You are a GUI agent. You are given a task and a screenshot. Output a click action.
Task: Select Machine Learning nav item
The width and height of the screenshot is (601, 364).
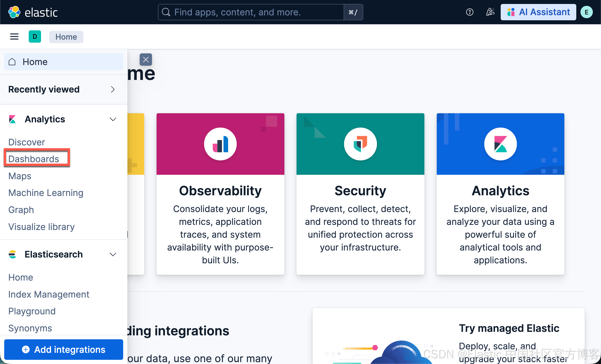46,193
